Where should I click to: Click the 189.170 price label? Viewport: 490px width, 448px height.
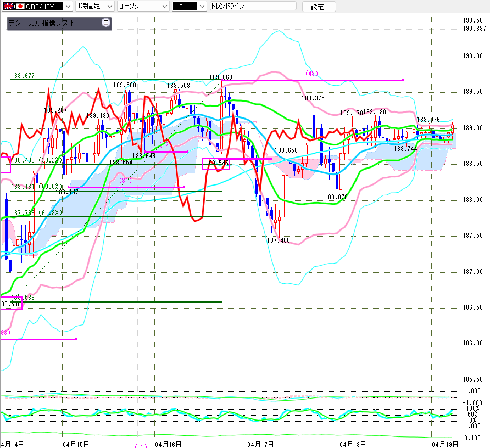tap(351, 113)
